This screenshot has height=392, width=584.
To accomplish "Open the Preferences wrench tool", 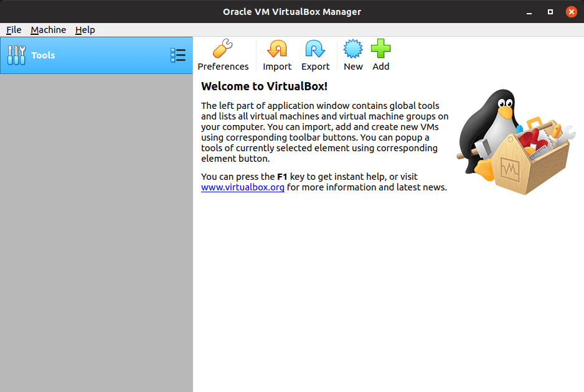I will click(223, 55).
